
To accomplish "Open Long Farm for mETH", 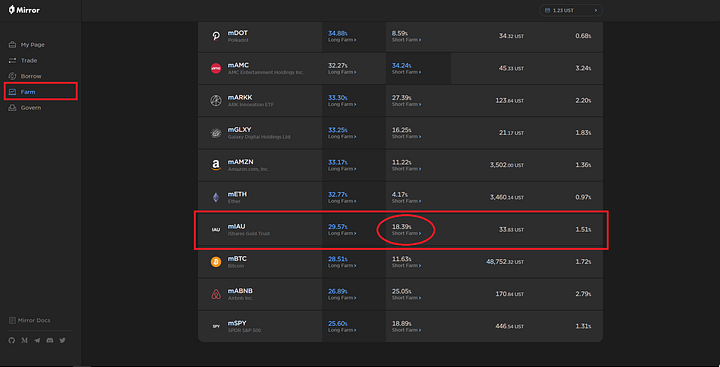I will tap(342, 201).
